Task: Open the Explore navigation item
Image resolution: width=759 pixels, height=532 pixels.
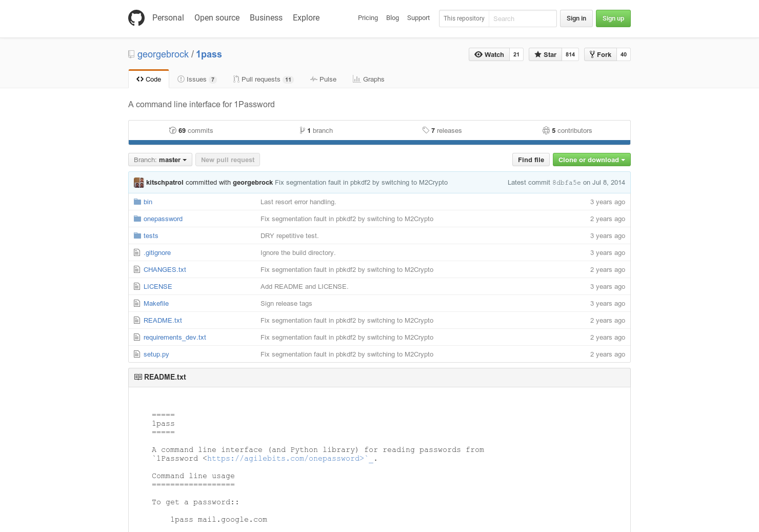Action: (x=306, y=17)
